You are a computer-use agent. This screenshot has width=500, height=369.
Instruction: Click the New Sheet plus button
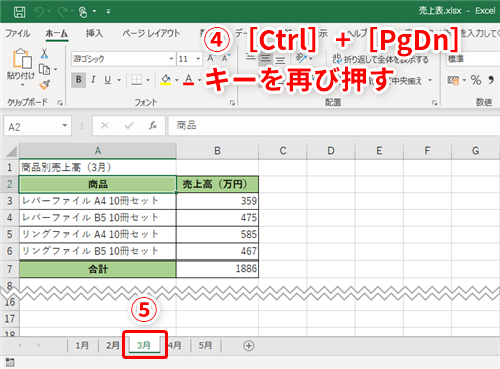point(248,346)
